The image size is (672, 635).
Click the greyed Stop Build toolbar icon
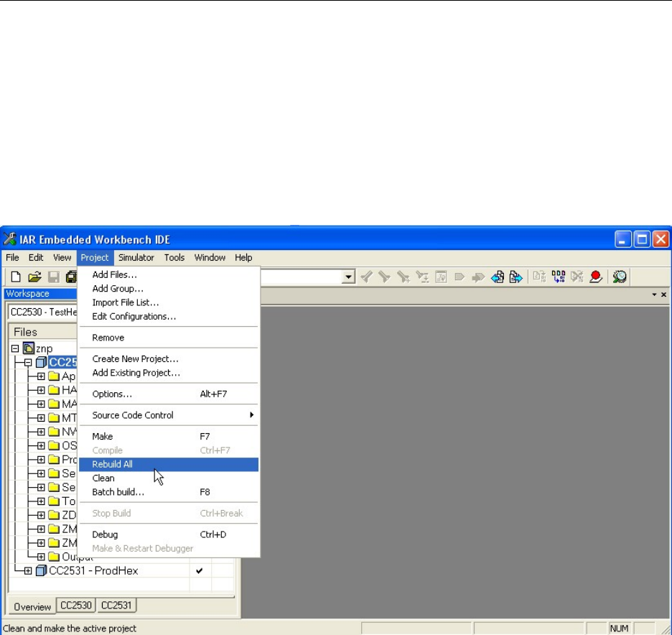coord(577,277)
